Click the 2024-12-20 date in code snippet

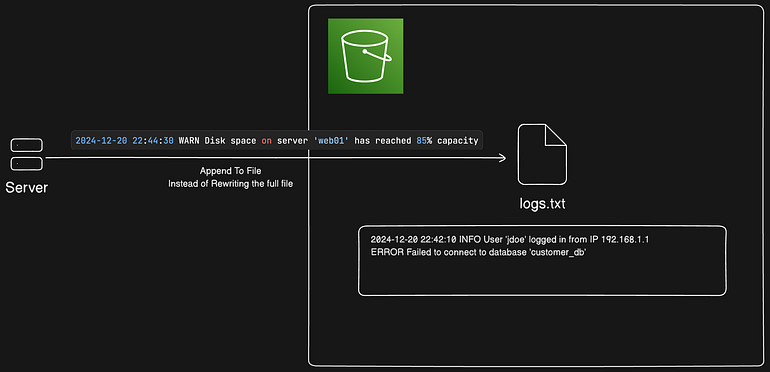(101, 141)
